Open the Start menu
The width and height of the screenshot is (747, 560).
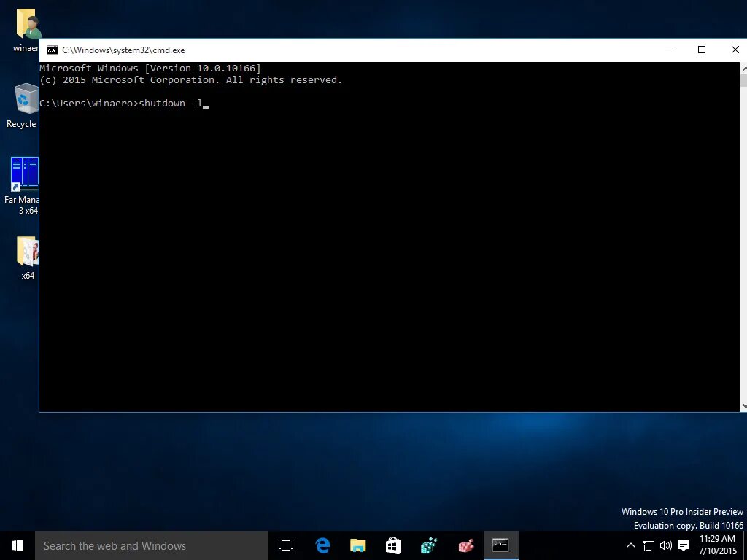(x=18, y=545)
